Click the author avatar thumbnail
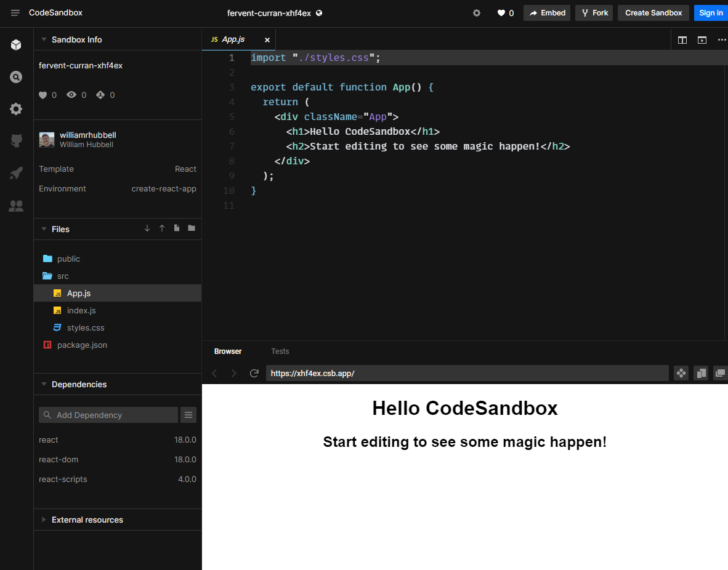This screenshot has height=570, width=728. point(47,140)
